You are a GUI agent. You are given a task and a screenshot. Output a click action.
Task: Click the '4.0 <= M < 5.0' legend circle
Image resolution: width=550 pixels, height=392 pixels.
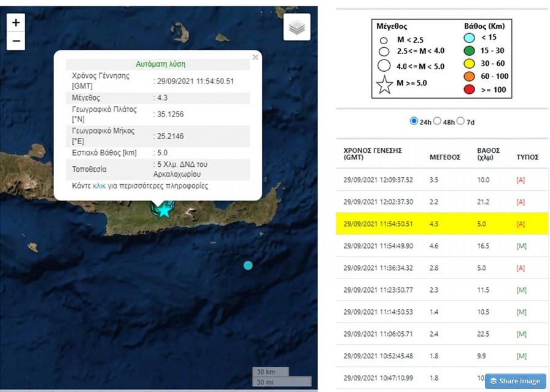[x=384, y=66]
